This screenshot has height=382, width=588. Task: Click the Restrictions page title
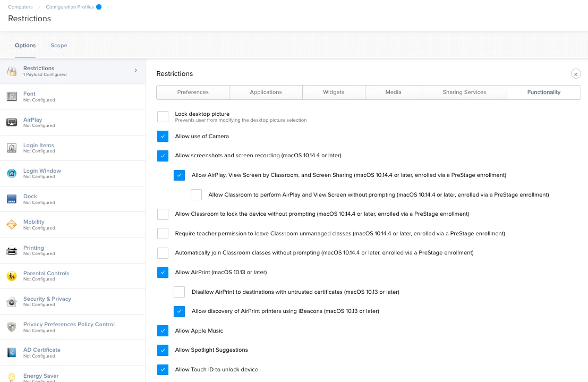tap(29, 19)
